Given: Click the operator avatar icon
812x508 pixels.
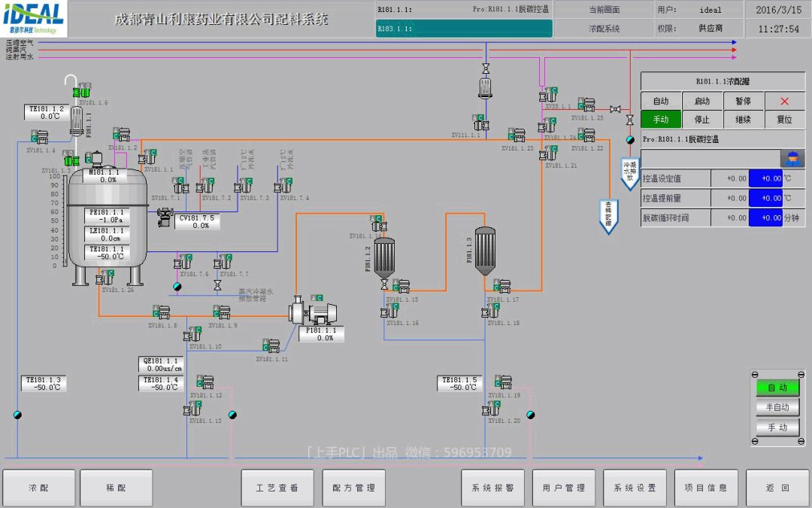Looking at the screenshot, I should pos(792,158).
